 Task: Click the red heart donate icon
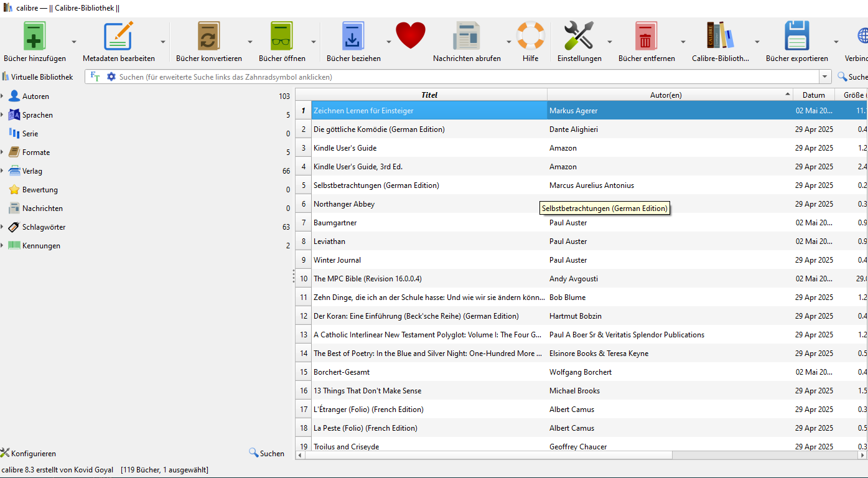coord(411,35)
